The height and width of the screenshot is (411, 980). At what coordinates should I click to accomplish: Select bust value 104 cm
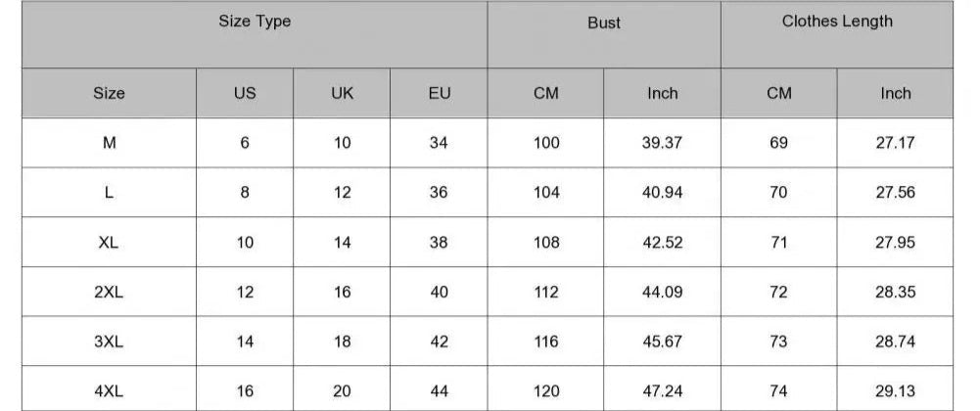tap(545, 193)
